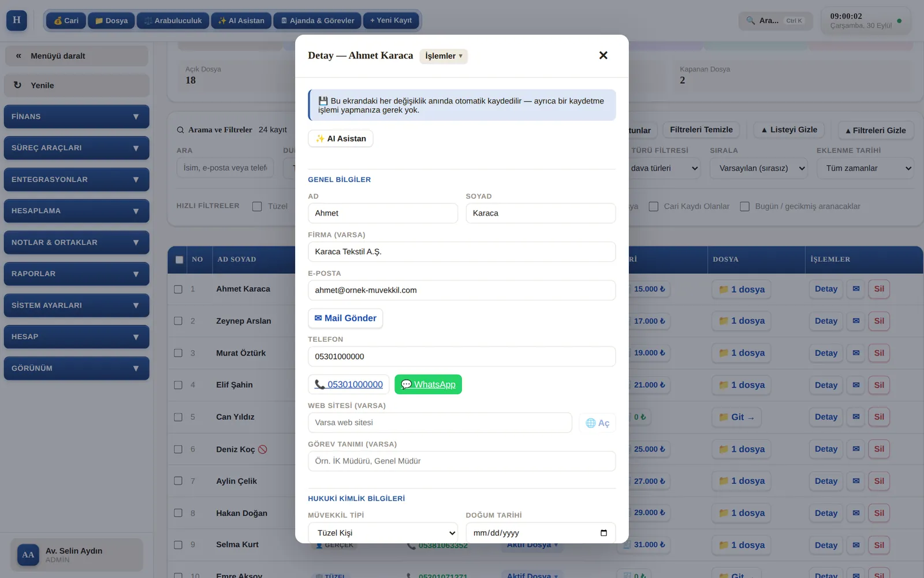This screenshot has height=578, width=924.
Task: Open the Arabuluculuk top menu tab
Action: 173,21
